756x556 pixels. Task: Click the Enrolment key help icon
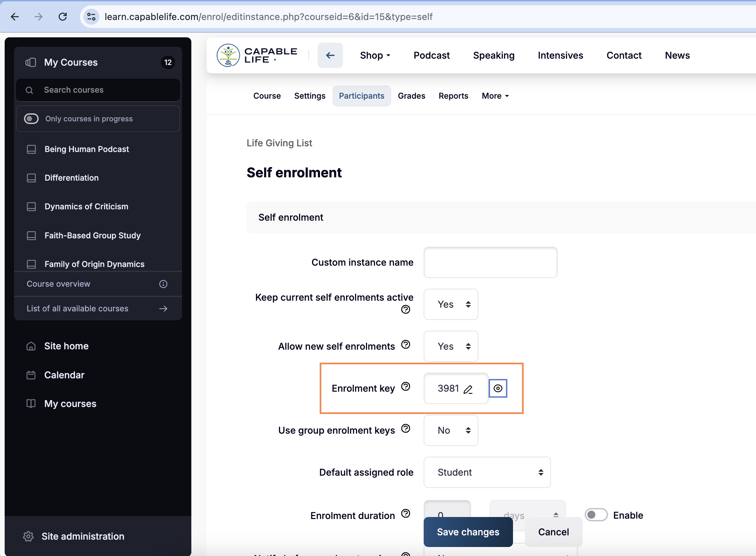pos(406,386)
